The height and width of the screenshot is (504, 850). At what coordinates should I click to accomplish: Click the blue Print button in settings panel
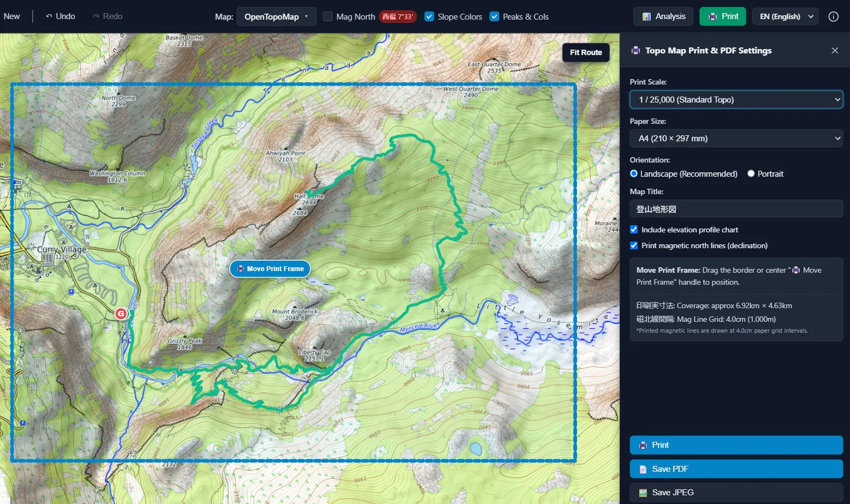[x=736, y=445]
